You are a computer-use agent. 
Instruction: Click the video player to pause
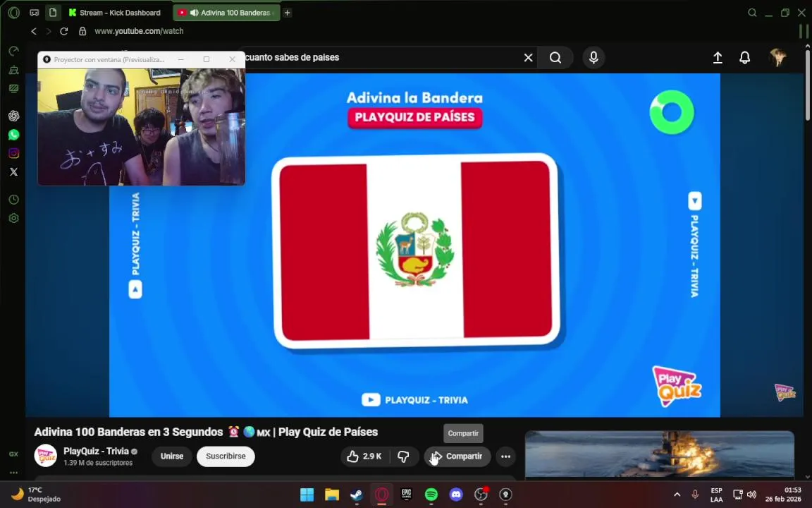pos(414,245)
